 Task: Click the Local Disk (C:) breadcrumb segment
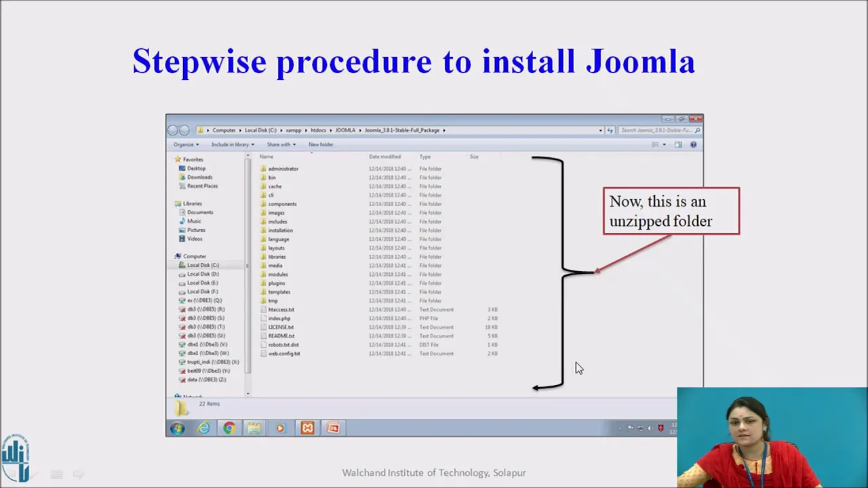(x=260, y=130)
